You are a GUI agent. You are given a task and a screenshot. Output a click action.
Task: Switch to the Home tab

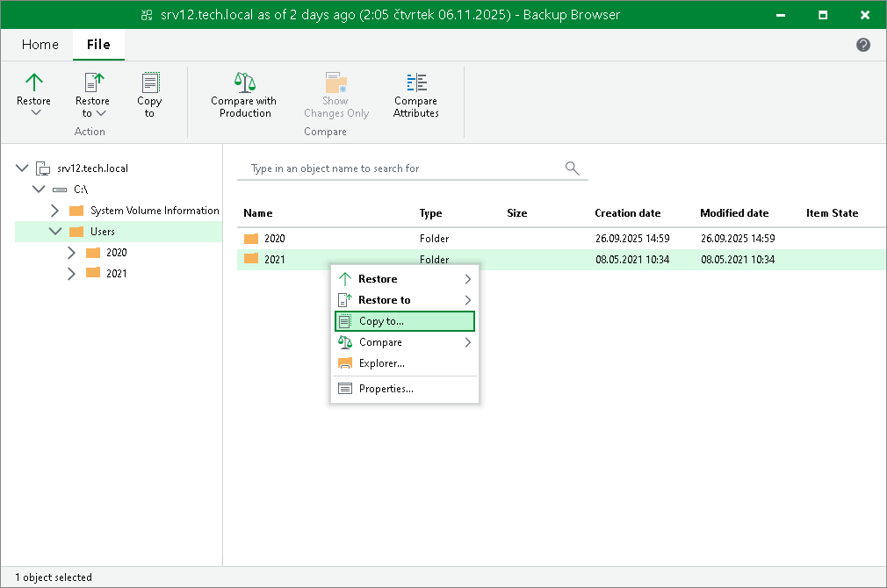(40, 45)
